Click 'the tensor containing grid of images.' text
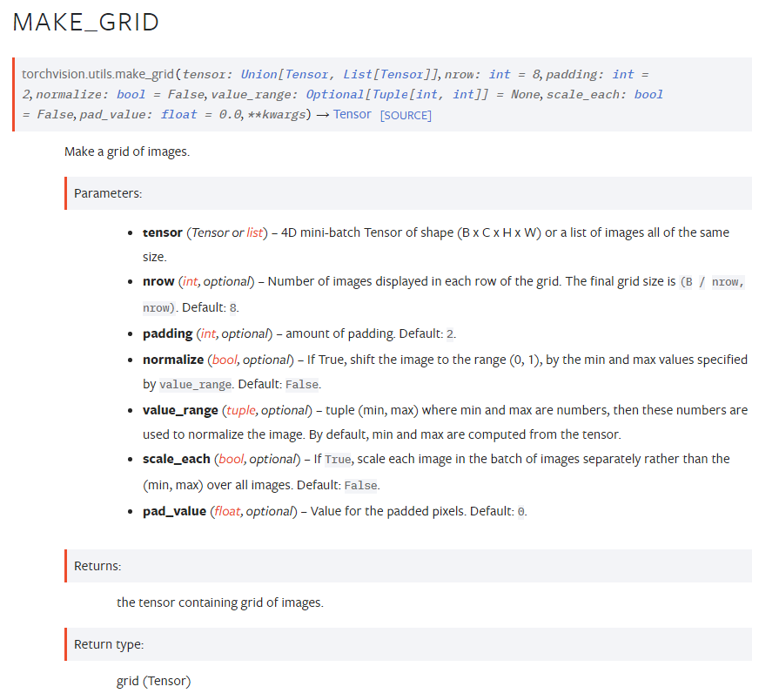 click(220, 602)
